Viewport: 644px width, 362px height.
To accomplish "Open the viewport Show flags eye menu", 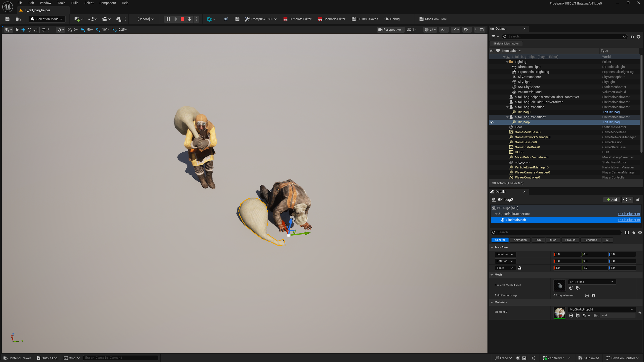I will [444, 30].
